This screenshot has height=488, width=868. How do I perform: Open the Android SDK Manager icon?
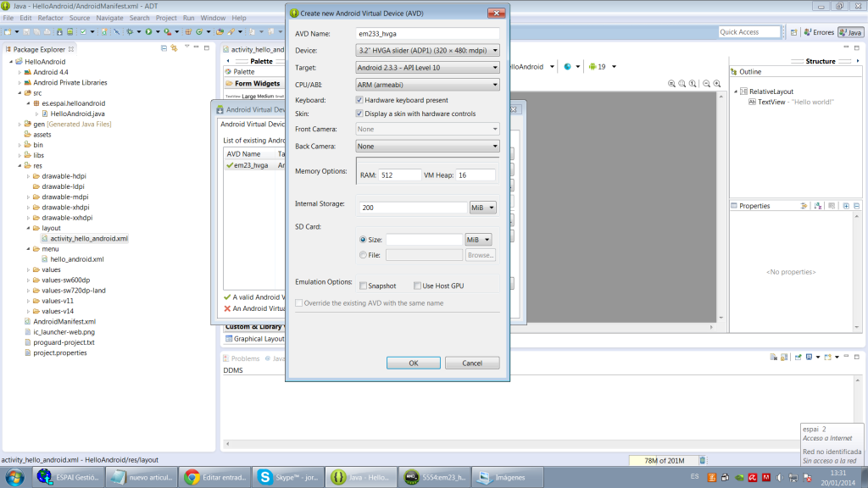(60, 32)
